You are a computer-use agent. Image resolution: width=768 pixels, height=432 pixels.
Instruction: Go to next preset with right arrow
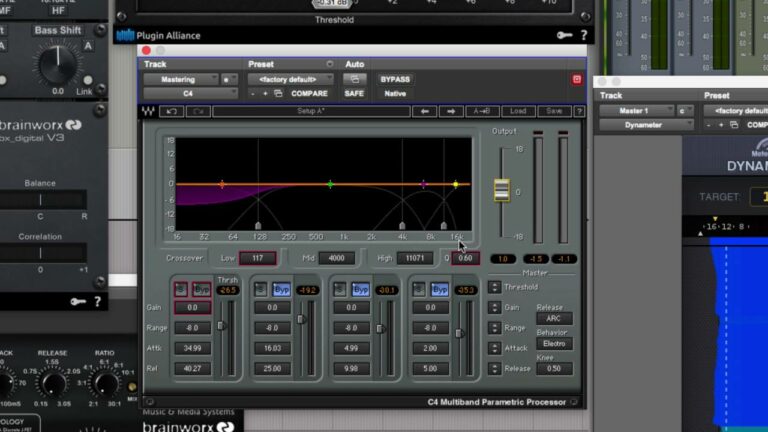(451, 111)
